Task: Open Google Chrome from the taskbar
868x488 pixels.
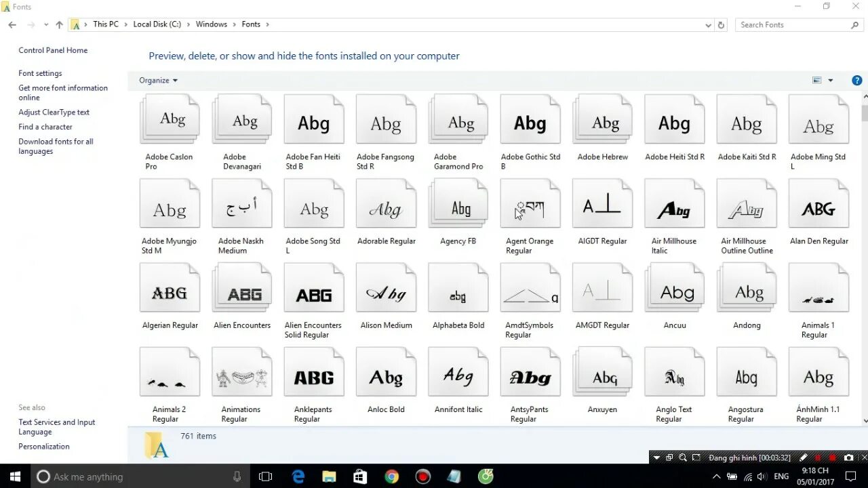Action: coord(391,476)
